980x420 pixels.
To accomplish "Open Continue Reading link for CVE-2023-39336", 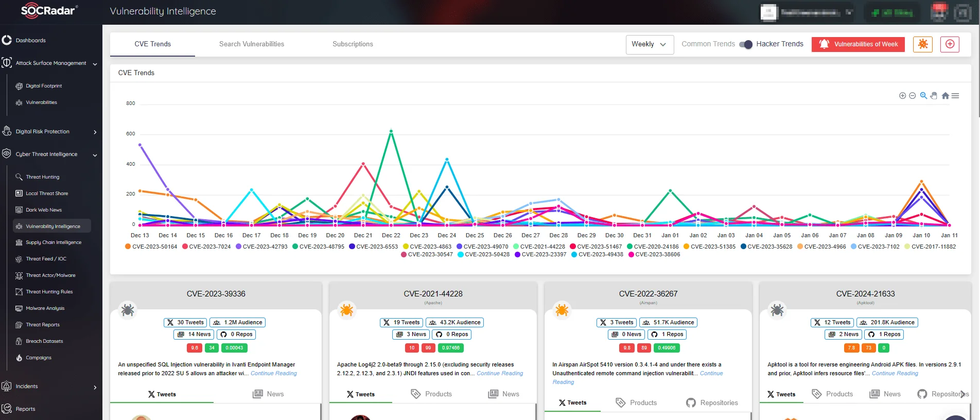I will click(x=274, y=373).
